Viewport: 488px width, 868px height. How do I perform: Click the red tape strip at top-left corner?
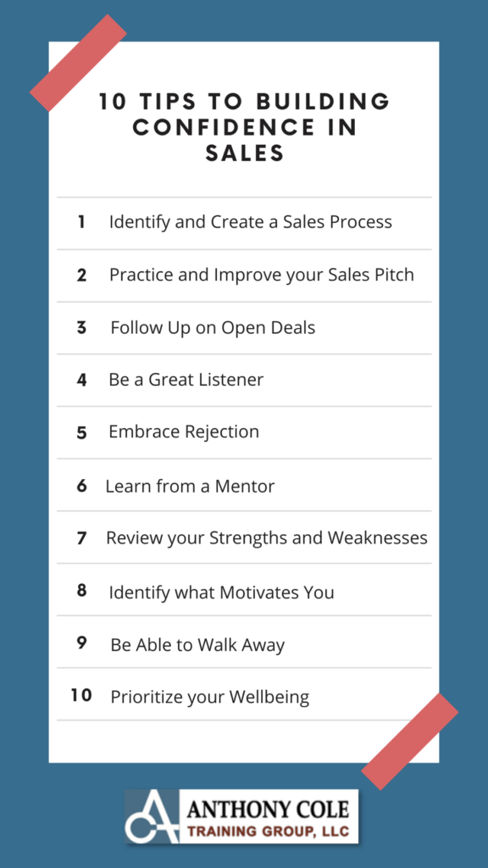tap(78, 63)
